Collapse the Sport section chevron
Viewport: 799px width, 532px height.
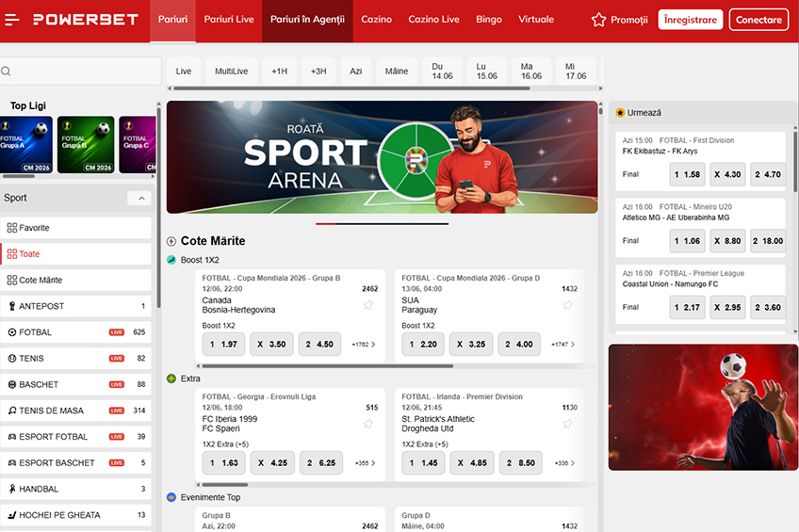click(x=141, y=198)
